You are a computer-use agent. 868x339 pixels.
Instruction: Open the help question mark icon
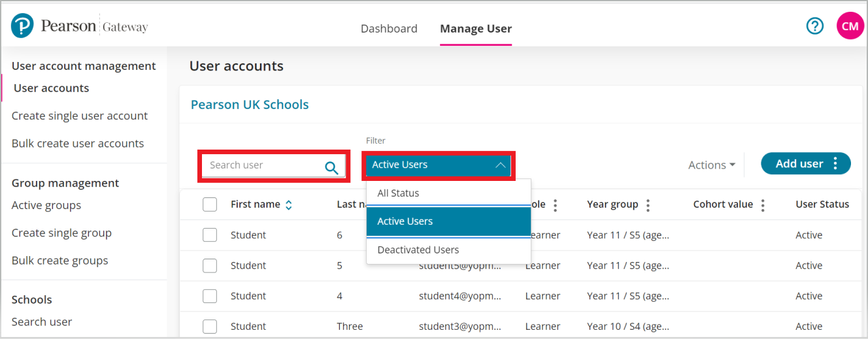coord(814,26)
